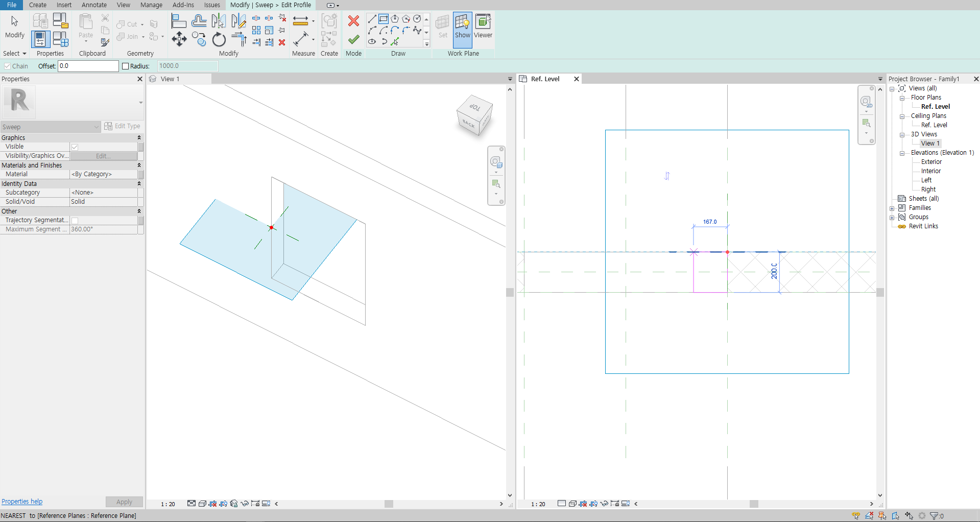Viewport: 980px width, 522px height.
Task: Select the Offset tool icon
Action: click(x=199, y=21)
